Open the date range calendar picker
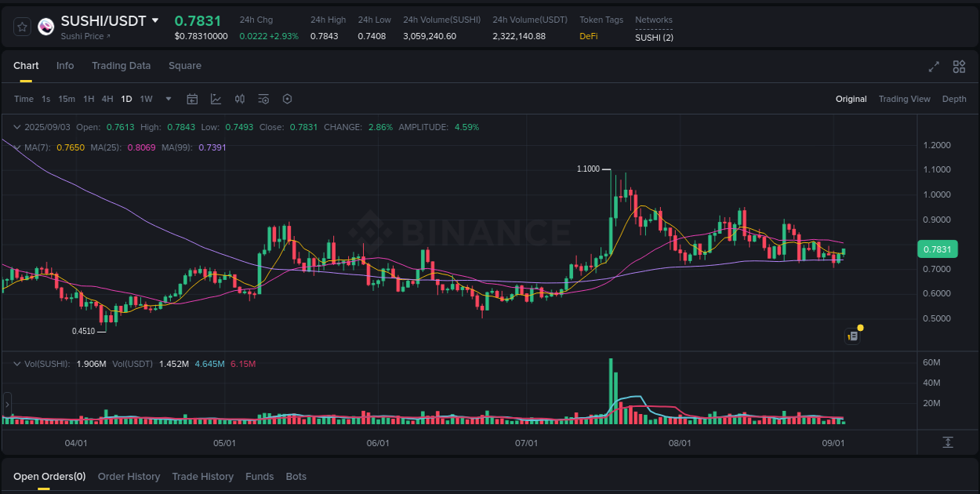This screenshot has width=980, height=494. click(x=193, y=99)
